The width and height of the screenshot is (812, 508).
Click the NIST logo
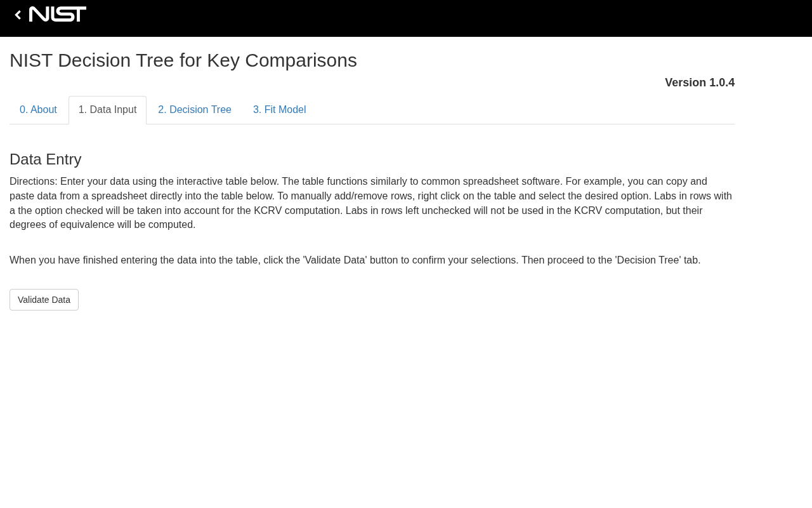[x=58, y=15]
